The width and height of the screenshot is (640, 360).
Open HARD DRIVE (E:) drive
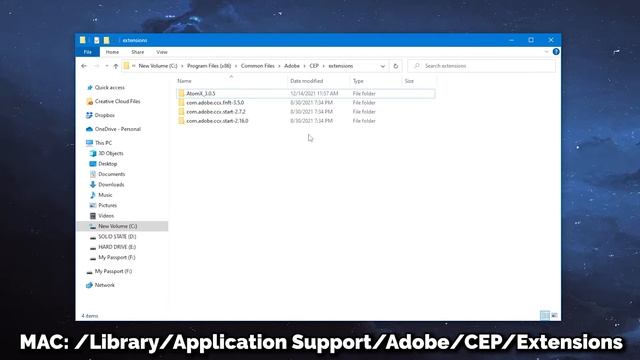coord(117,247)
